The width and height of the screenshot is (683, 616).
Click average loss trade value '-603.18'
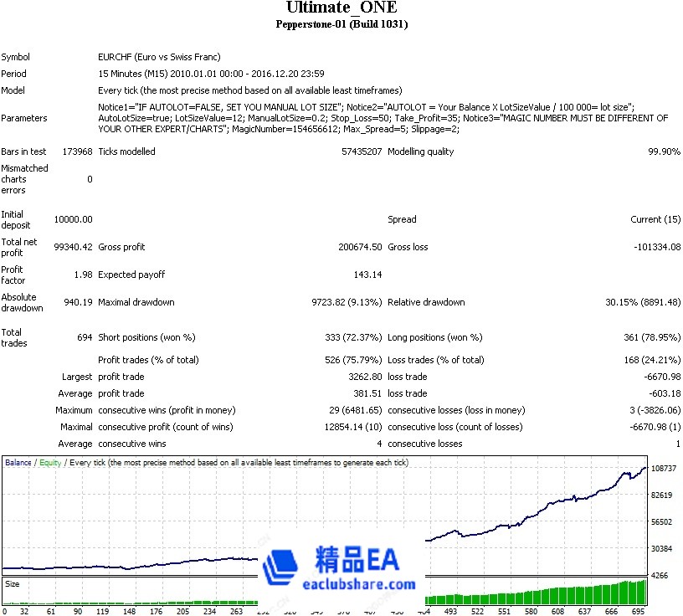coord(665,394)
